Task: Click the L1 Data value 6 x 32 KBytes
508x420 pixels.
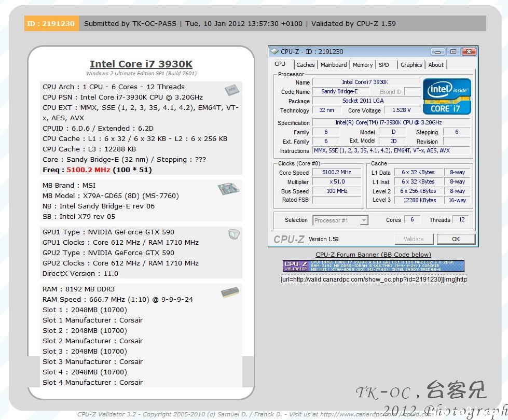Action: click(x=419, y=173)
